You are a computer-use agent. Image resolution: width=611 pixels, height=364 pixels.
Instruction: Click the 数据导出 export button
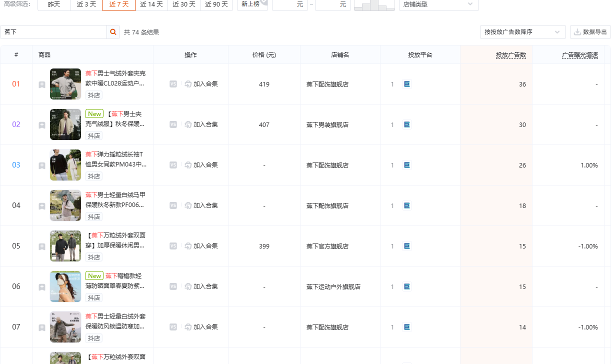click(590, 32)
